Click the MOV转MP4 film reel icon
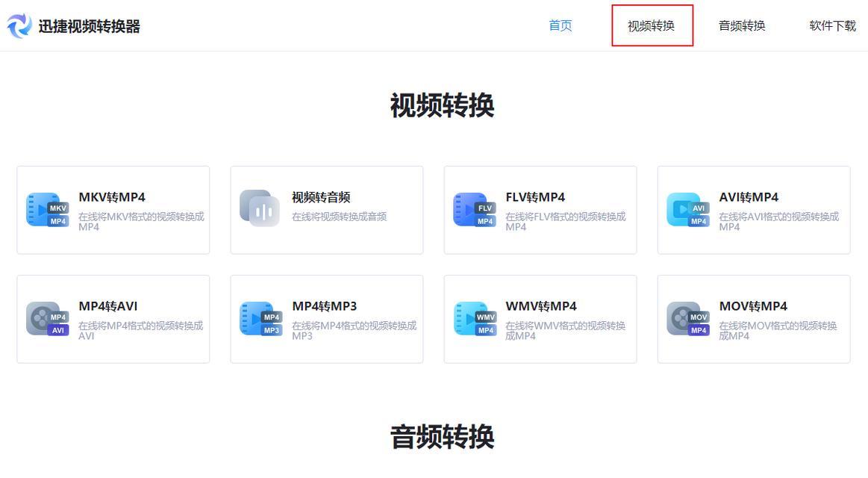Viewport: 868px width, 478px height. (688, 319)
